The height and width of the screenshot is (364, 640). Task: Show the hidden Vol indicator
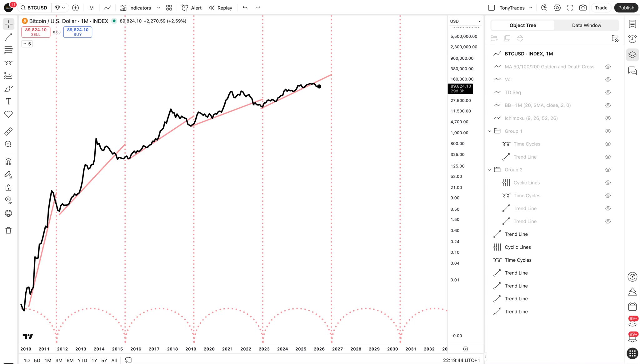(x=608, y=80)
